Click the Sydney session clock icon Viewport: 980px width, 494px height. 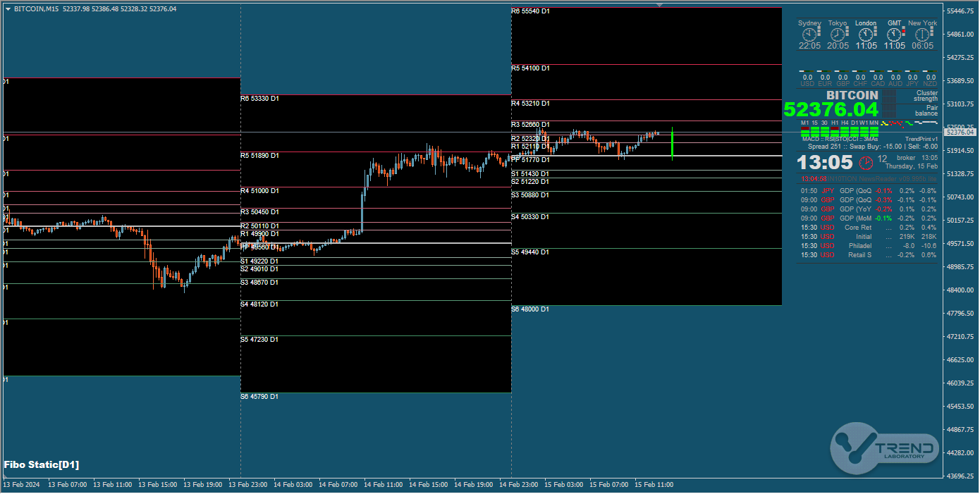[x=809, y=33]
